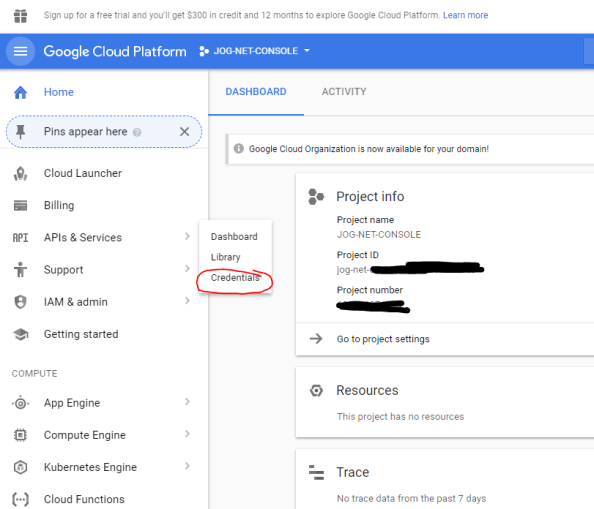Select Library in APIs submenu
Image resolution: width=594 pixels, height=509 pixels.
[x=225, y=257]
